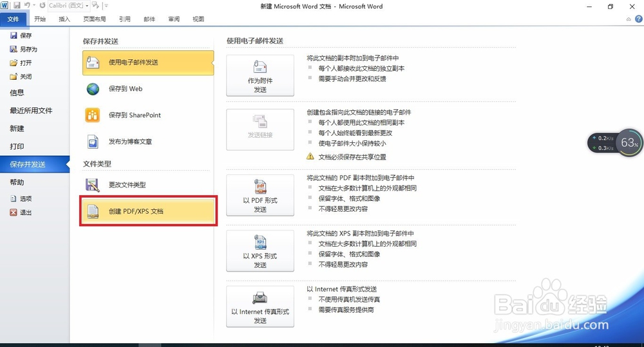Click the Redo icon in title bar
Screen dimensions: 644x347
(x=43, y=5)
